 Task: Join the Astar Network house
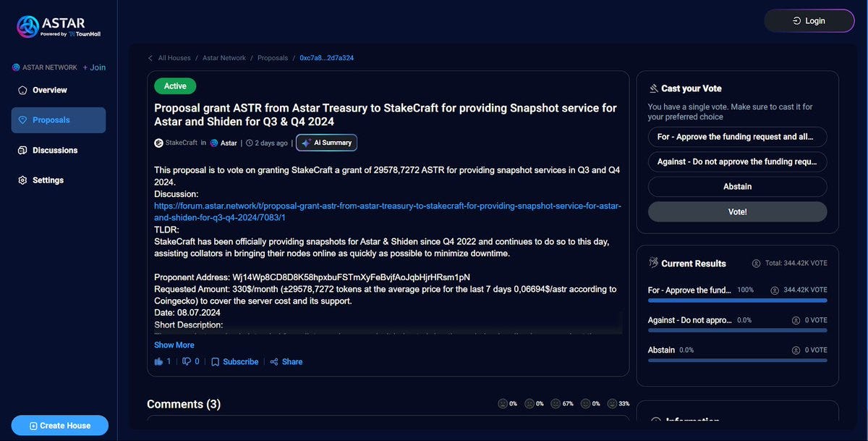94,67
